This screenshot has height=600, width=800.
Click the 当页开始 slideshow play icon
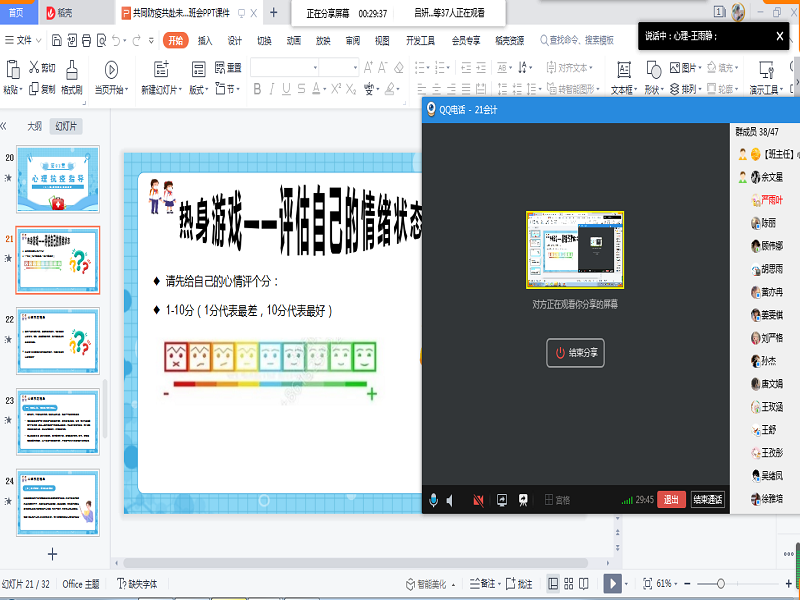111,69
